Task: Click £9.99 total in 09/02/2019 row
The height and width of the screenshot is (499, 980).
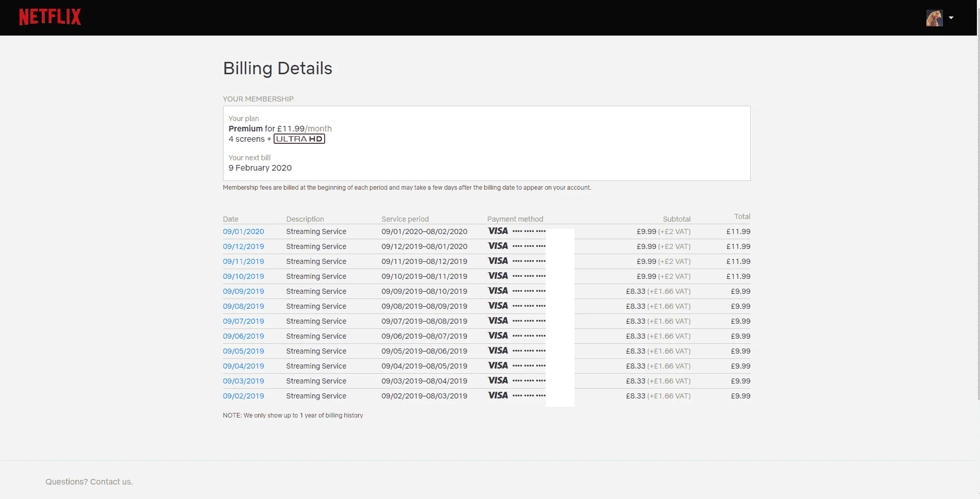Action: point(740,396)
